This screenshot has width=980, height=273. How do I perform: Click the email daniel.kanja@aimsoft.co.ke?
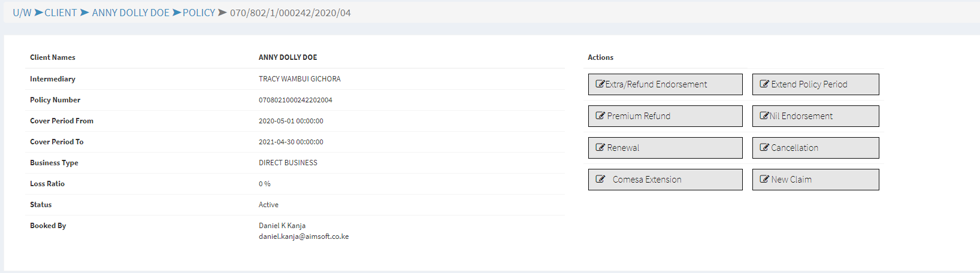tap(304, 236)
